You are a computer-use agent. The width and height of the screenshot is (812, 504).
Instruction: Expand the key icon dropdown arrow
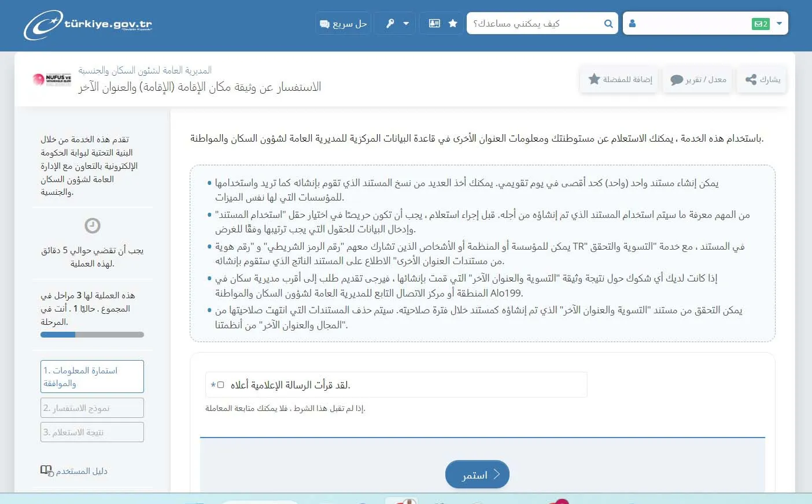(406, 24)
